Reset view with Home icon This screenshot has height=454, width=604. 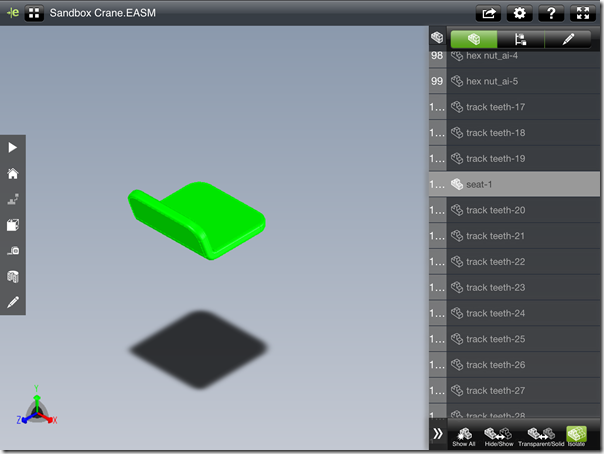coord(13,173)
